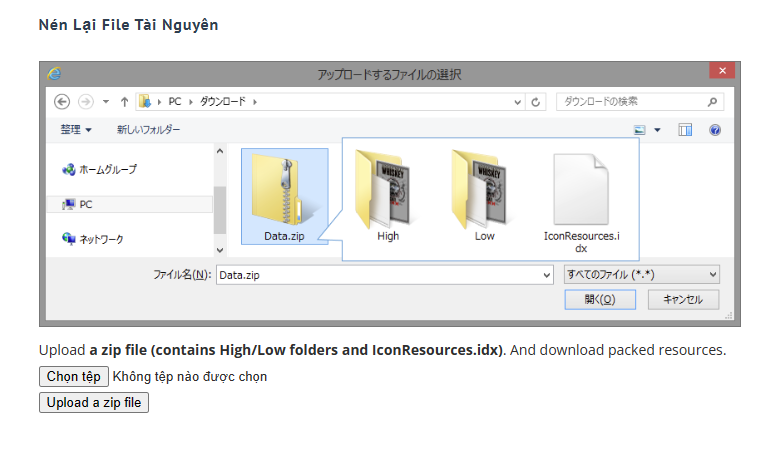The width and height of the screenshot is (764, 449).
Task: Open すべてのファイル file type dropdown
Action: (642, 275)
